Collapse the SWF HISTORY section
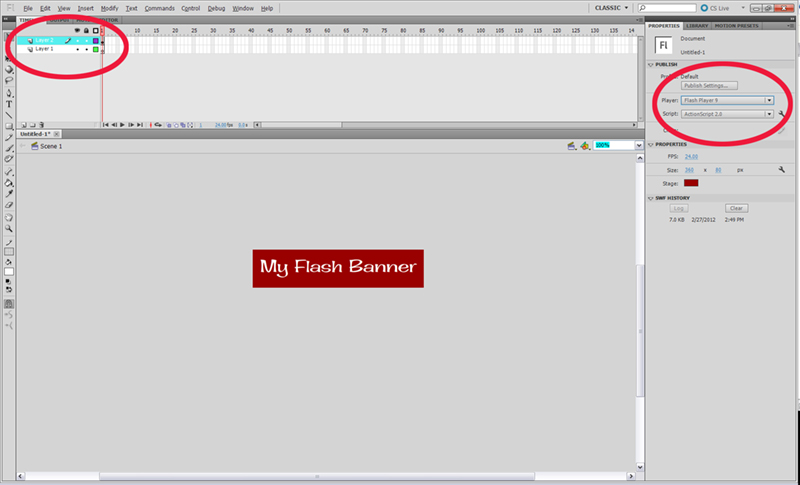The width and height of the screenshot is (800, 485). [651, 198]
